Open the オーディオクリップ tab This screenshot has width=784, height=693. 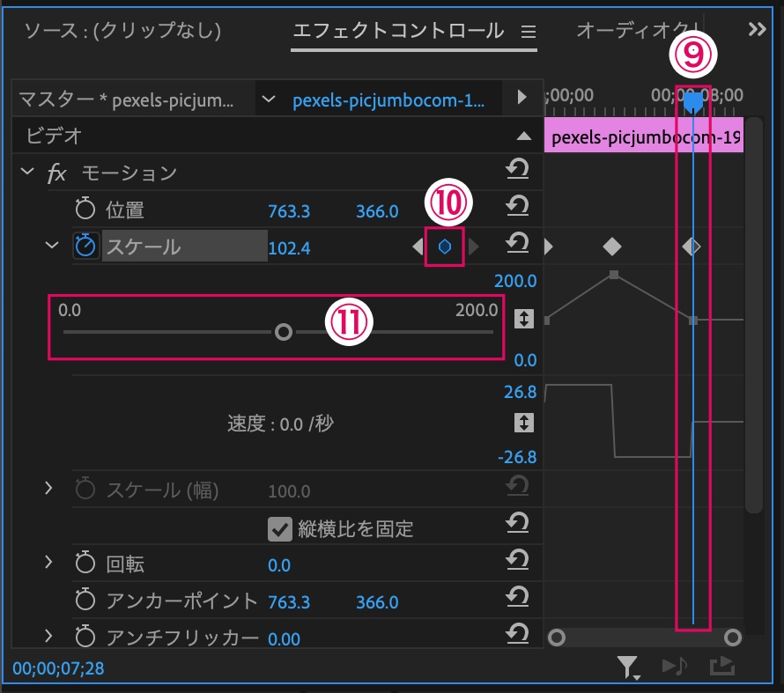(638, 31)
